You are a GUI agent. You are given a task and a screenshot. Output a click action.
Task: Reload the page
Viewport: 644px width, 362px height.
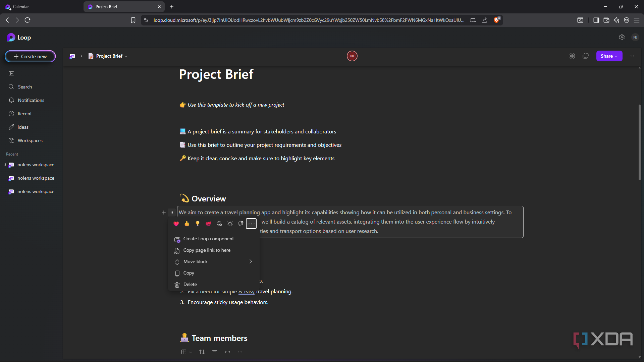point(28,20)
